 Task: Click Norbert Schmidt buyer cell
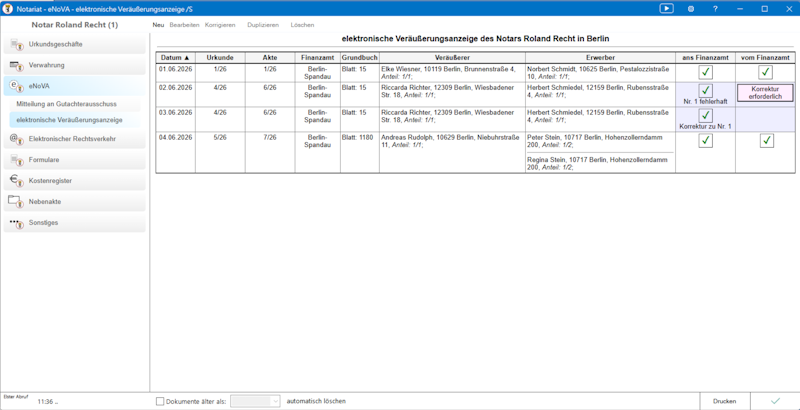click(x=601, y=72)
